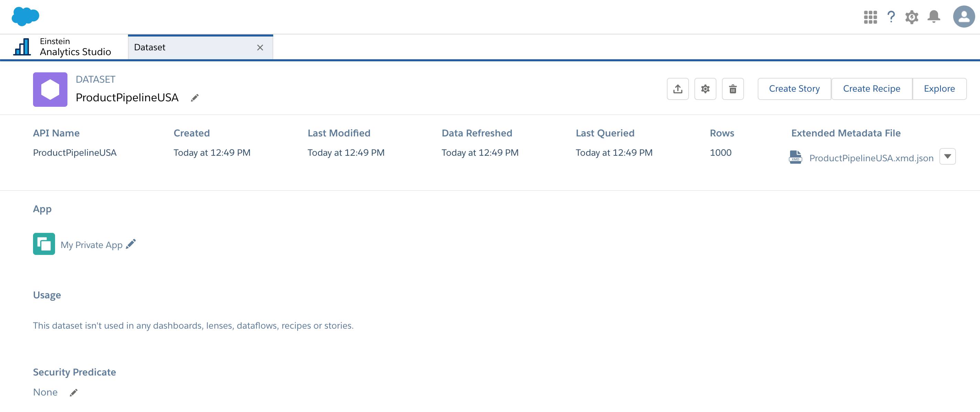Screen dimensions: 980x412
Task: Select the API Name value ProductPipelineUSA
Action: pyautogui.click(x=75, y=153)
